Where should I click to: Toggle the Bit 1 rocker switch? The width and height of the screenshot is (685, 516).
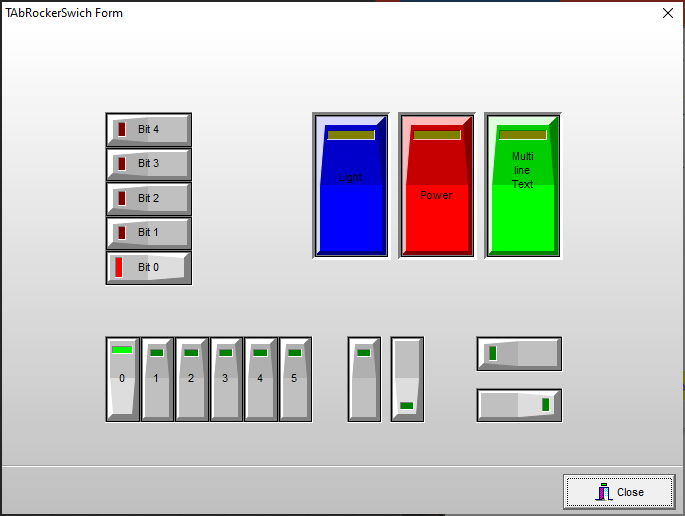click(149, 233)
